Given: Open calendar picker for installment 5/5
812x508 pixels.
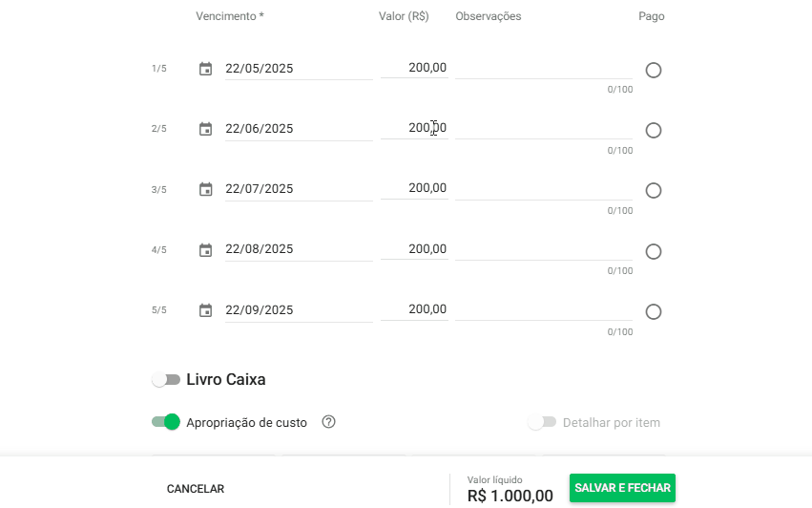Looking at the screenshot, I should coord(205,310).
